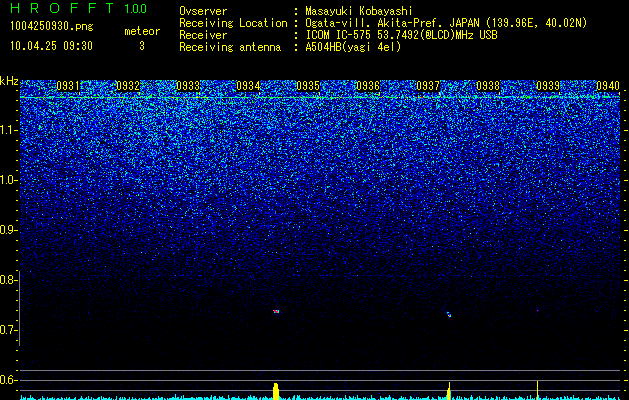Click the faint red echo near 0939
The image size is (629, 400).
(538, 310)
